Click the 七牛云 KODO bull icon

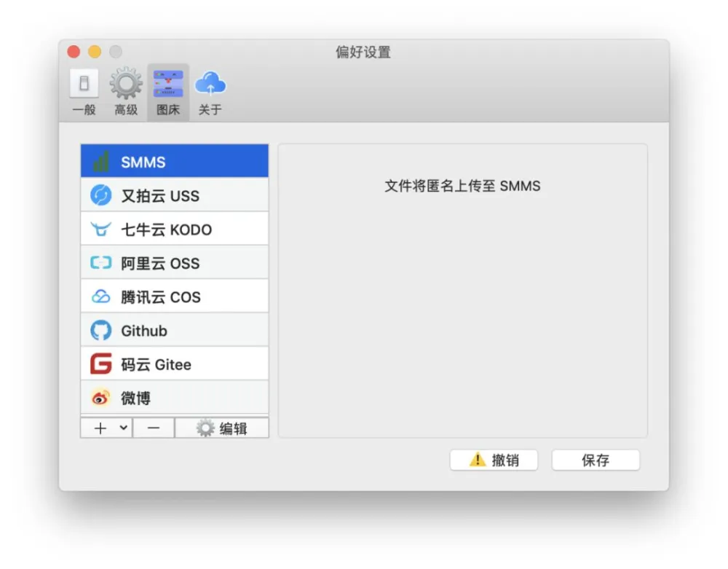pos(100,229)
